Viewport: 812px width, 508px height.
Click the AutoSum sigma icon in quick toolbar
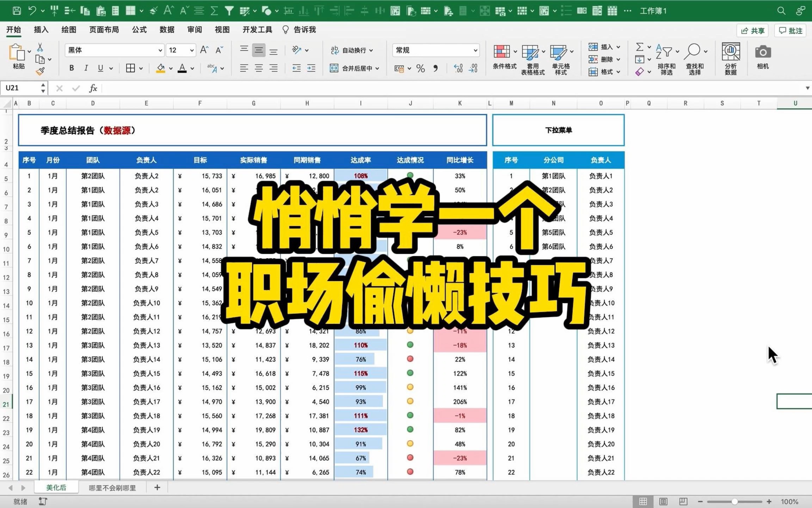(x=214, y=11)
